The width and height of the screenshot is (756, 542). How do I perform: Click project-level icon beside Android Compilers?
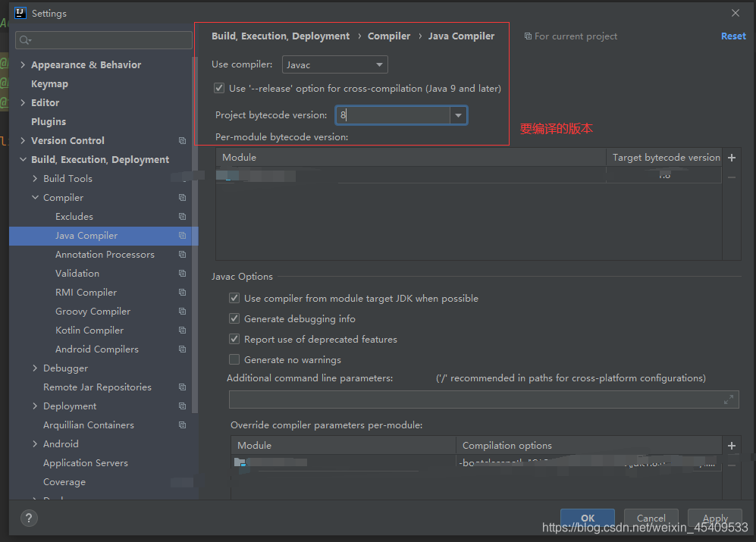tap(182, 349)
